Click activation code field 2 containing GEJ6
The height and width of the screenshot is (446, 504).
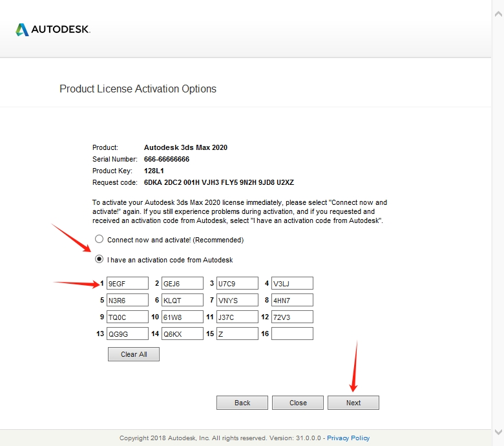[x=182, y=283]
